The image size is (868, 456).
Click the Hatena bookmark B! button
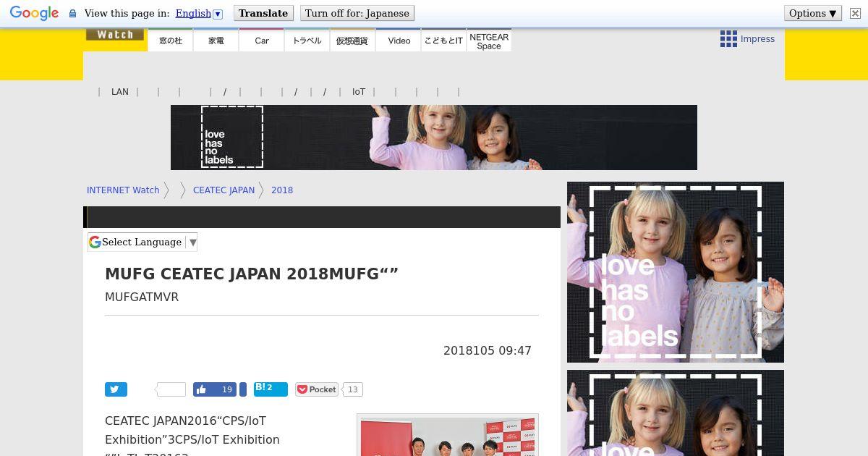[271, 389]
